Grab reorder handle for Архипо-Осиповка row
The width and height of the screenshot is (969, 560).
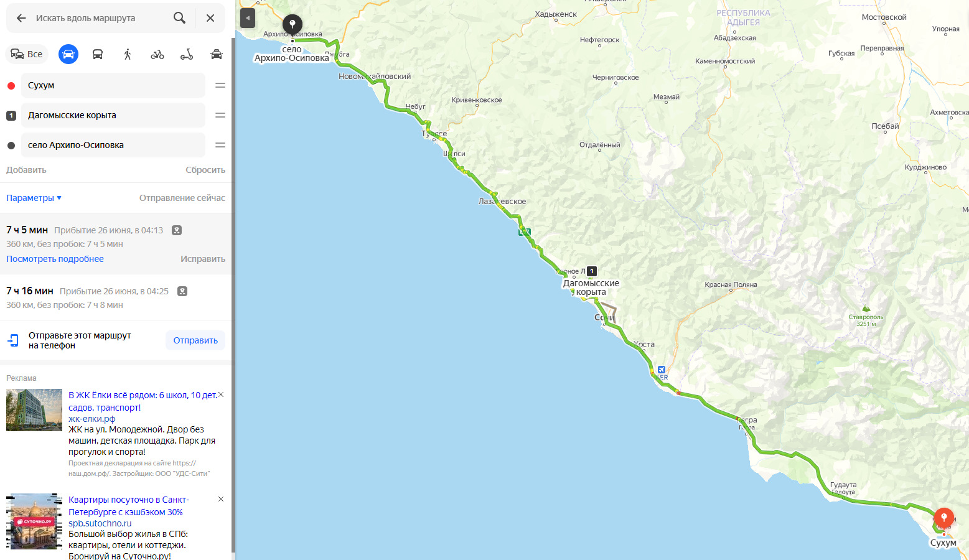coord(220,145)
